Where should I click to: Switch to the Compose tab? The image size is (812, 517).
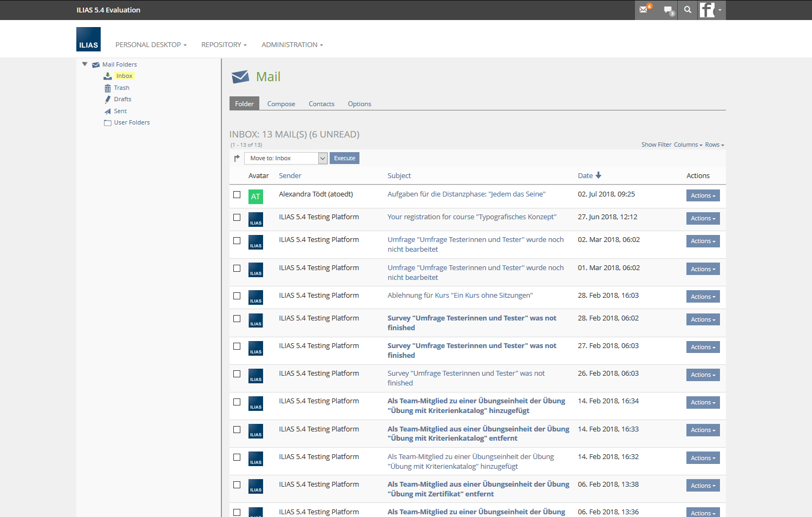point(281,104)
